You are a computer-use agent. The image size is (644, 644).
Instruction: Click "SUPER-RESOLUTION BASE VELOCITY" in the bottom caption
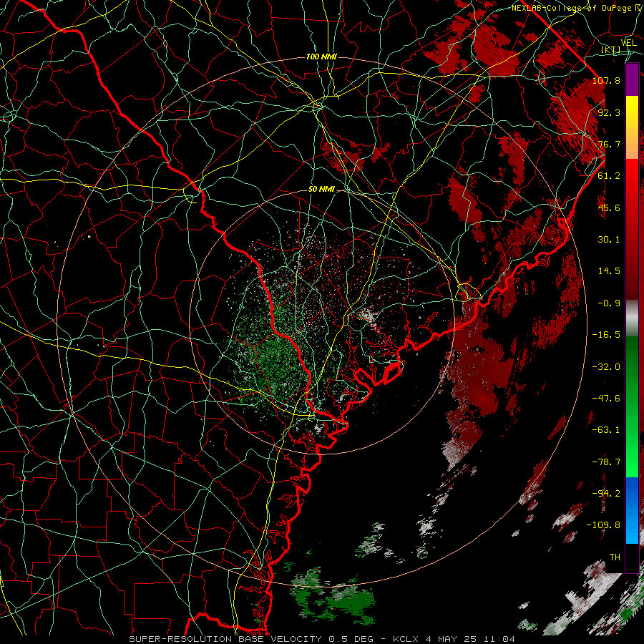pos(225,639)
